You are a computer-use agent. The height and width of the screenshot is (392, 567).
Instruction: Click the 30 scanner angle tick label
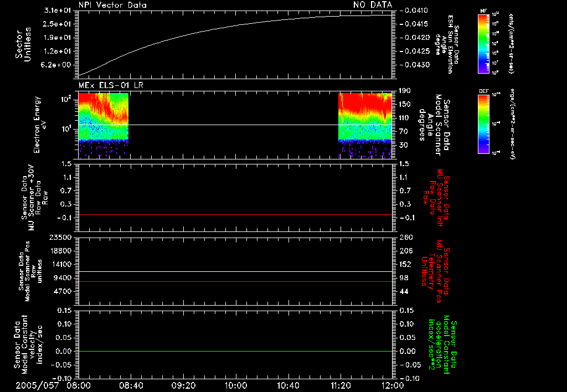pos(403,145)
